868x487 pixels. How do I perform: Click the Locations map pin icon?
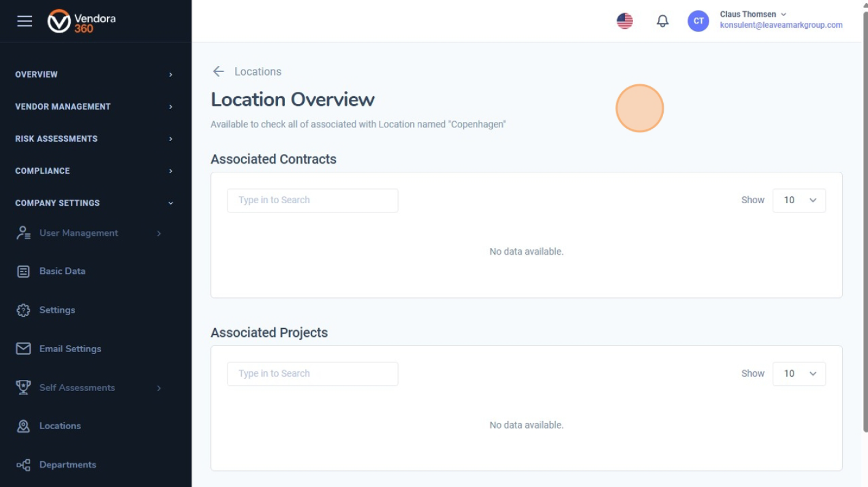point(23,426)
